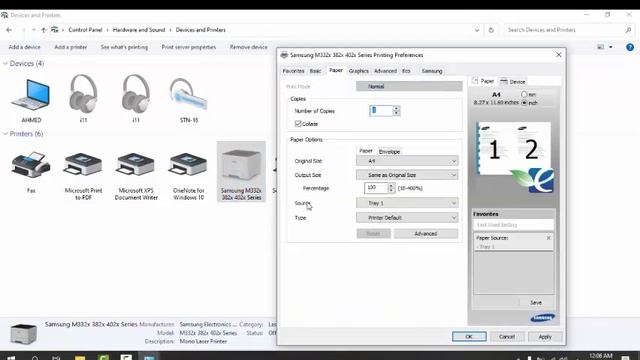This screenshot has height=360, width=640.
Task: Click the Advanced paper options button
Action: [x=426, y=233]
